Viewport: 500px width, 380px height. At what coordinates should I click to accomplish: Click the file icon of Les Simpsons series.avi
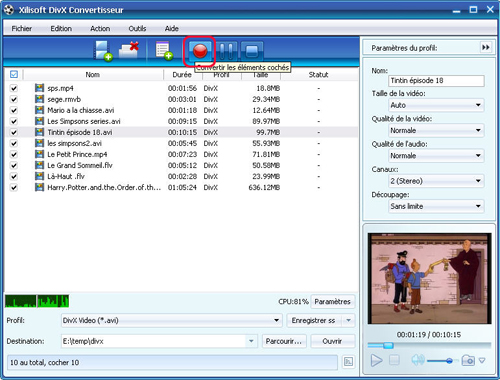click(x=39, y=121)
